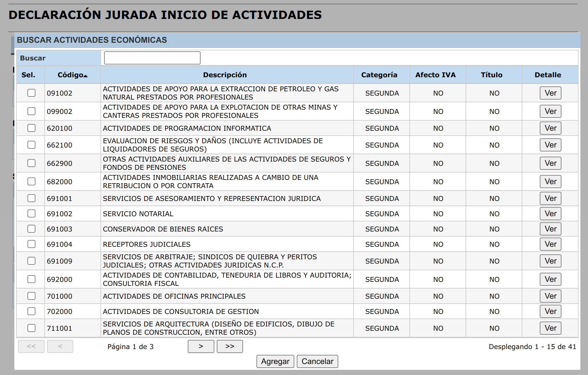Mark checkbox for RECEPTORES JUDICIALES

tap(31, 244)
